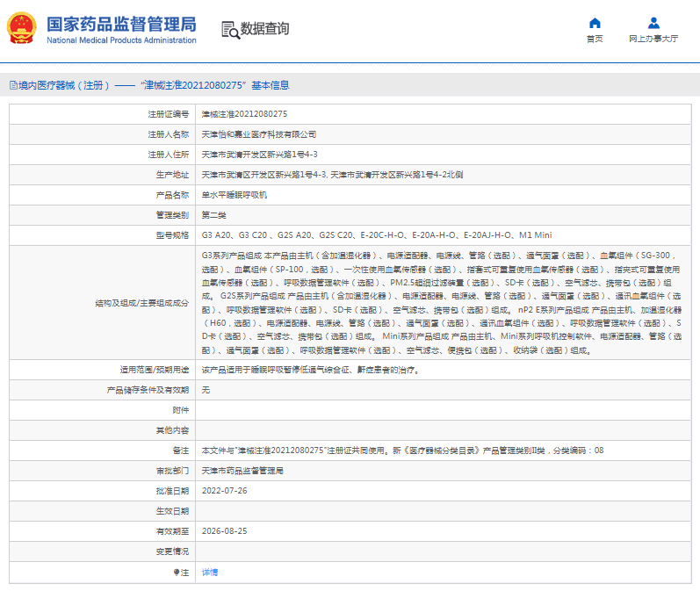This screenshot has width=700, height=591.
Task: Select model spec list starting G3 A20
Action: point(376,235)
